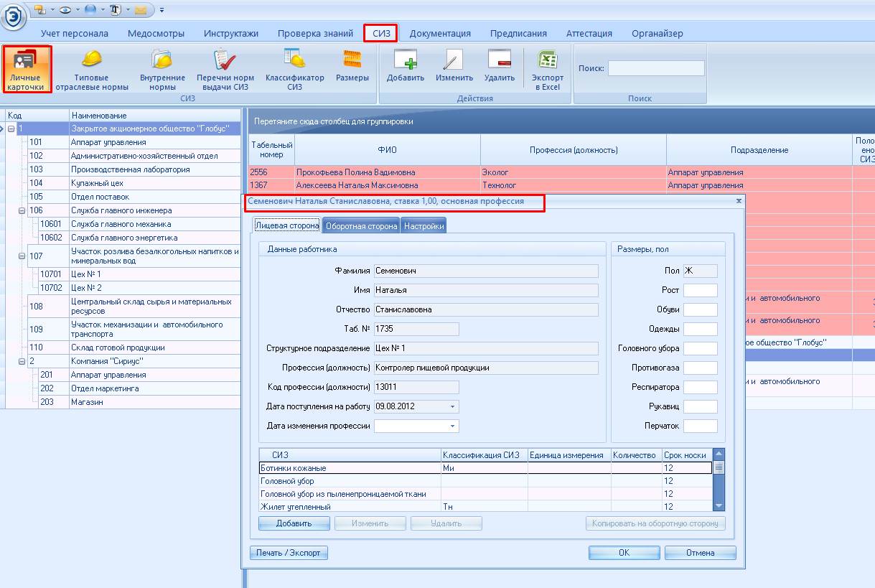Open Внутренние нормы icon
The height and width of the screenshot is (588, 875).
tap(162, 70)
